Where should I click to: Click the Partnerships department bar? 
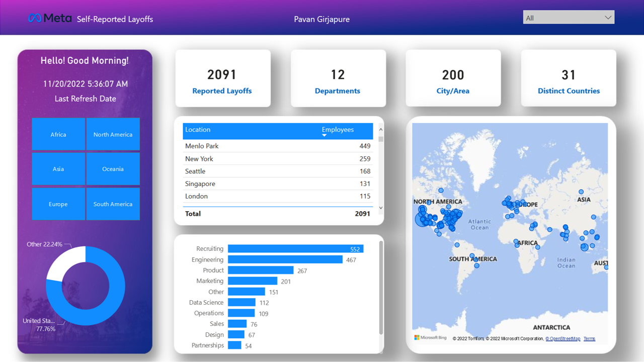point(234,345)
